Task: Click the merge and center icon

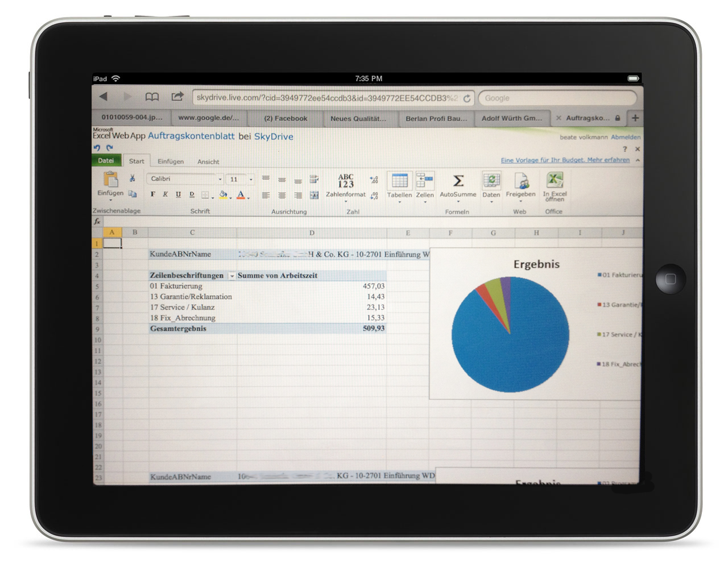Action: coord(314,195)
